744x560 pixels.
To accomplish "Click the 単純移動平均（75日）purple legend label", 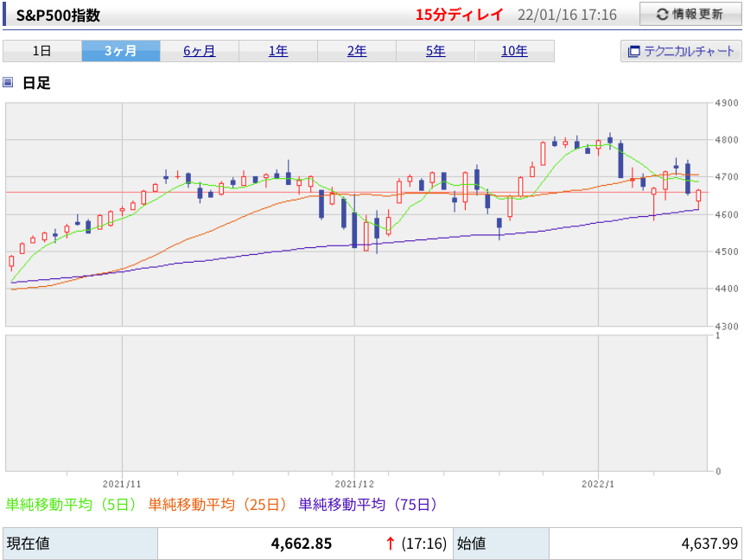I will (368, 504).
